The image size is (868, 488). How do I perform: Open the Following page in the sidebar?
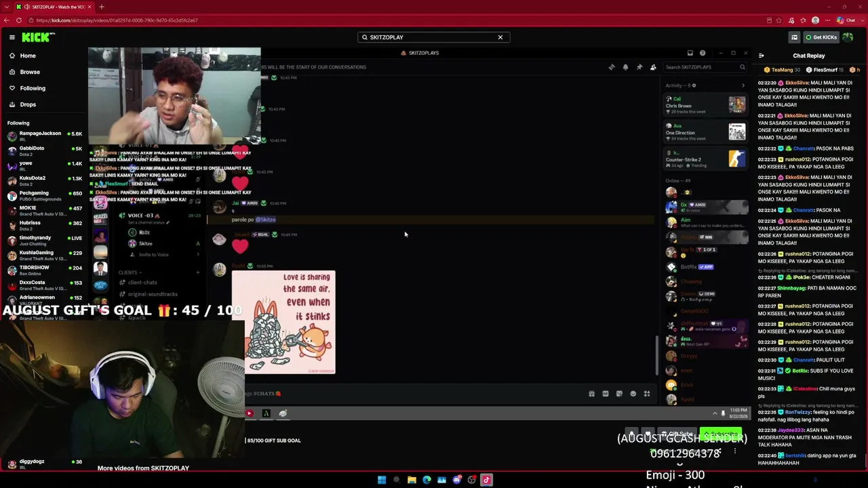tap(33, 88)
